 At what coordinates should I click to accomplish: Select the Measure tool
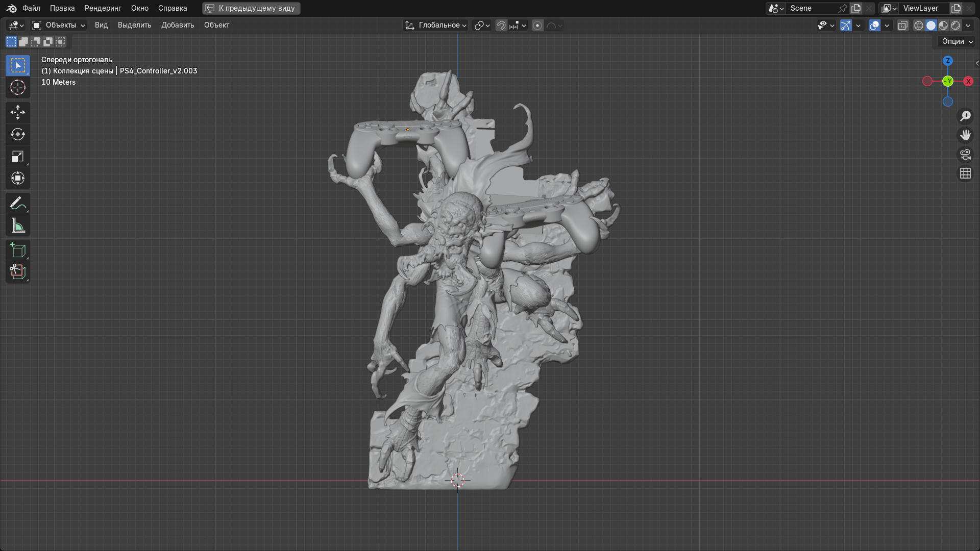tap(18, 225)
